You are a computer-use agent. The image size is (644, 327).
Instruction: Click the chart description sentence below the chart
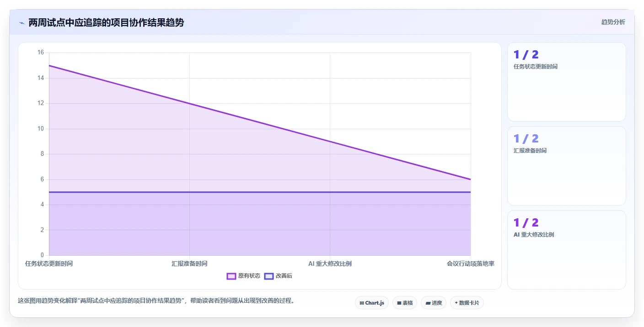click(156, 301)
